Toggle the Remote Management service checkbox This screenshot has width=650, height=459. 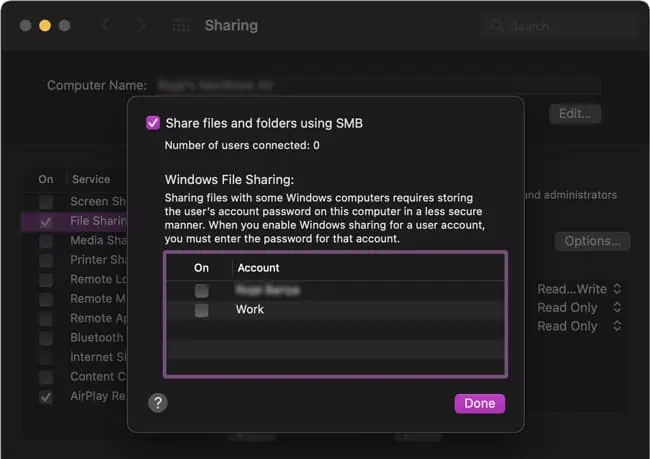46,300
